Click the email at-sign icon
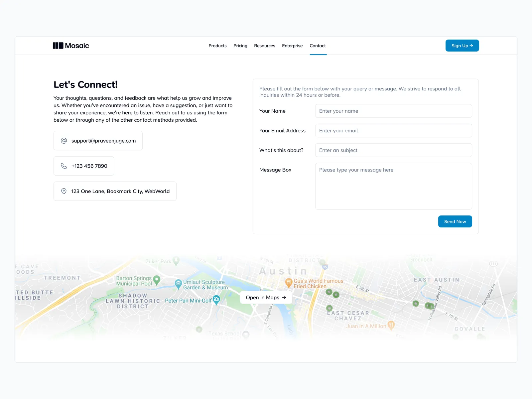This screenshot has height=399, width=532. coord(64,141)
